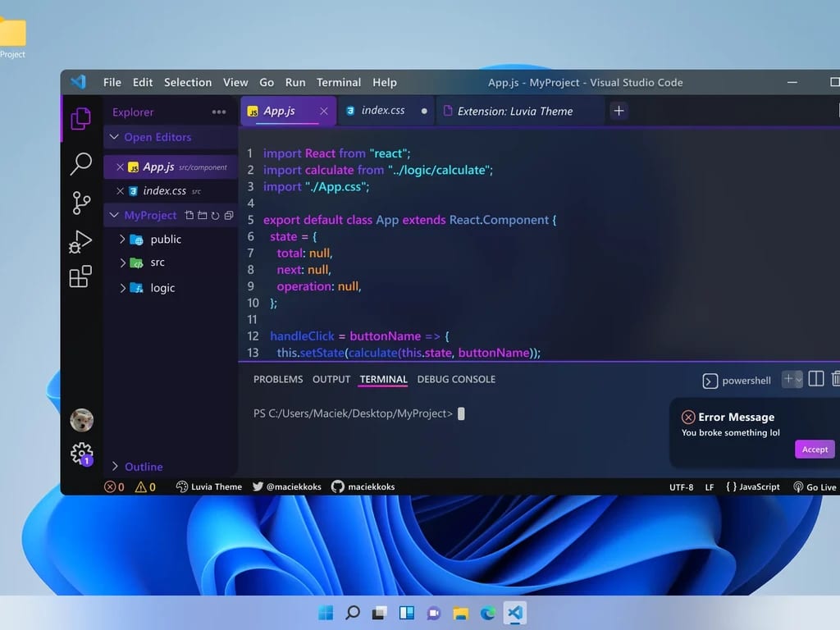Open the Help menu

(385, 83)
